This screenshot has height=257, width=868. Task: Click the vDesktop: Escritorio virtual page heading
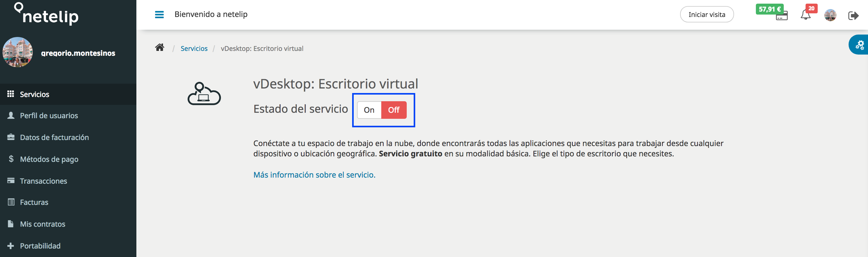(x=336, y=84)
